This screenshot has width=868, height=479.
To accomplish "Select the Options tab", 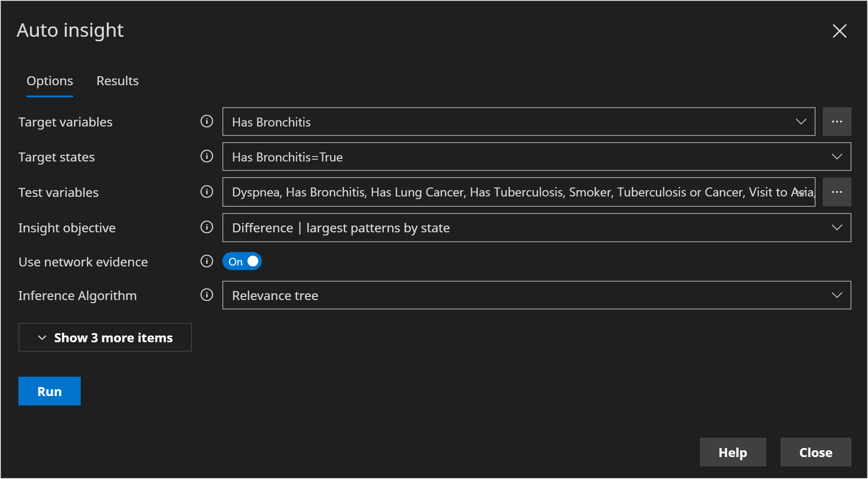I will (50, 81).
